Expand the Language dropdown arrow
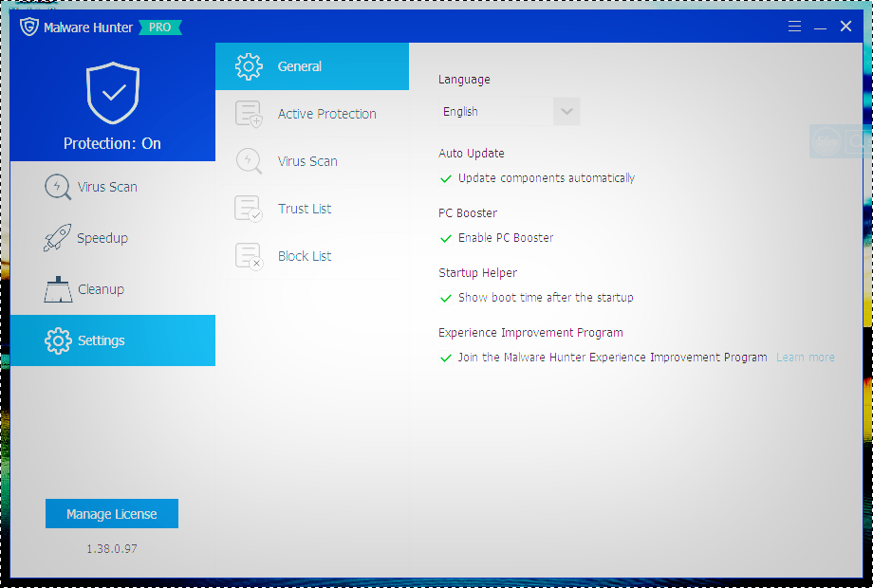The height and width of the screenshot is (588, 873). click(567, 112)
